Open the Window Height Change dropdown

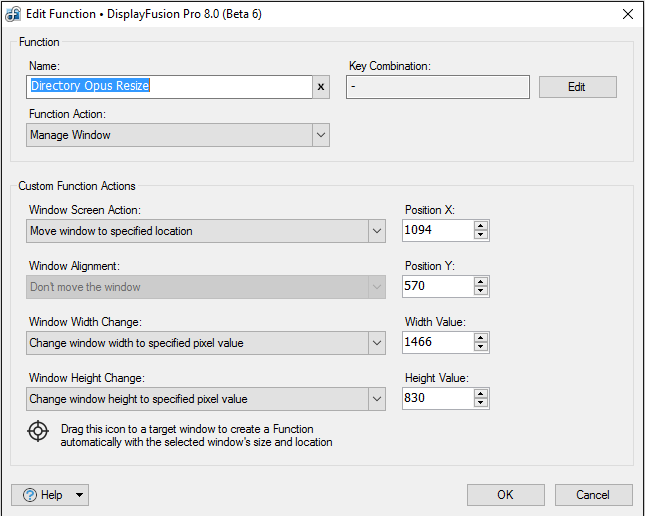pyautogui.click(x=376, y=399)
